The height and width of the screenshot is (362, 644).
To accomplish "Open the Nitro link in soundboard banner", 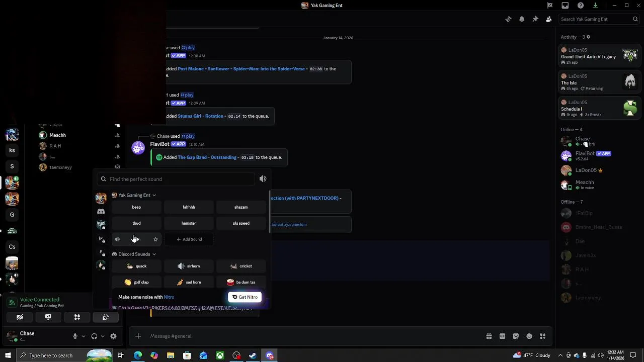I will click(x=169, y=297).
